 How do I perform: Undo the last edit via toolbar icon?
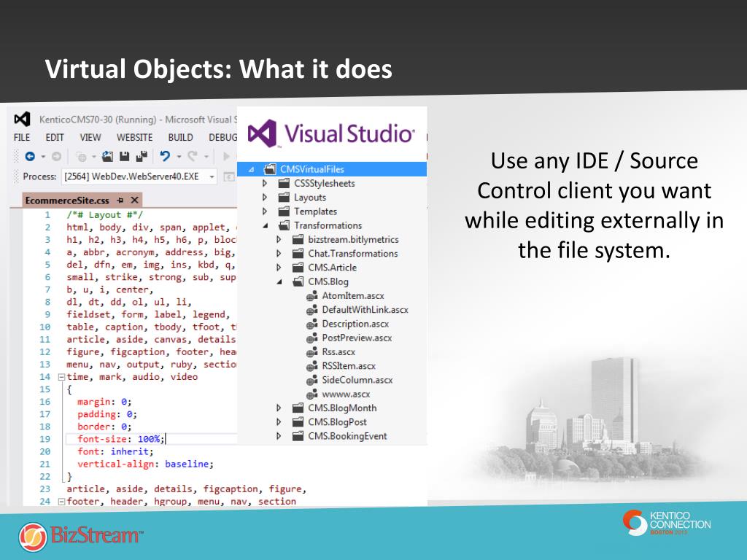(165, 156)
